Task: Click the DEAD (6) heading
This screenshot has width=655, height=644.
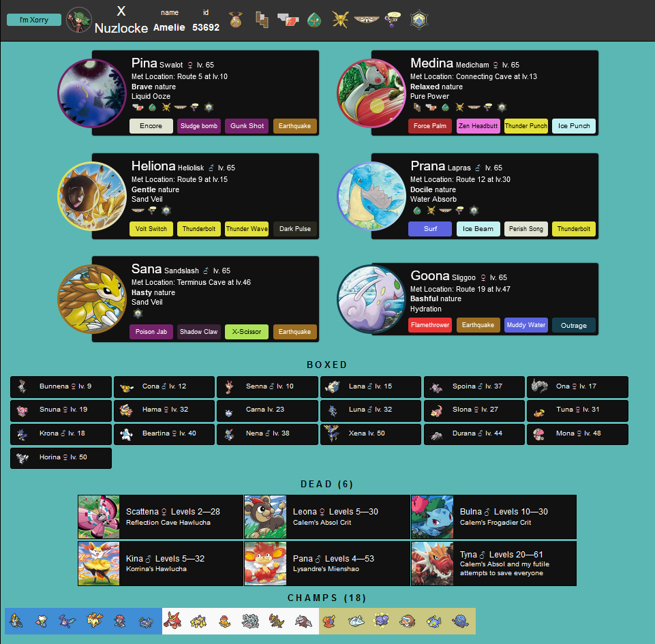Action: point(327,484)
